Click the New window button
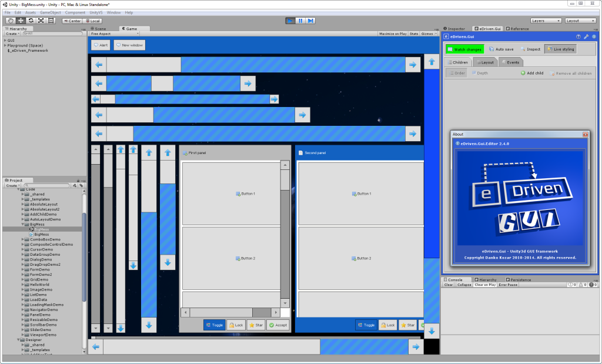Screen dimensions: 602x364 click(x=129, y=45)
